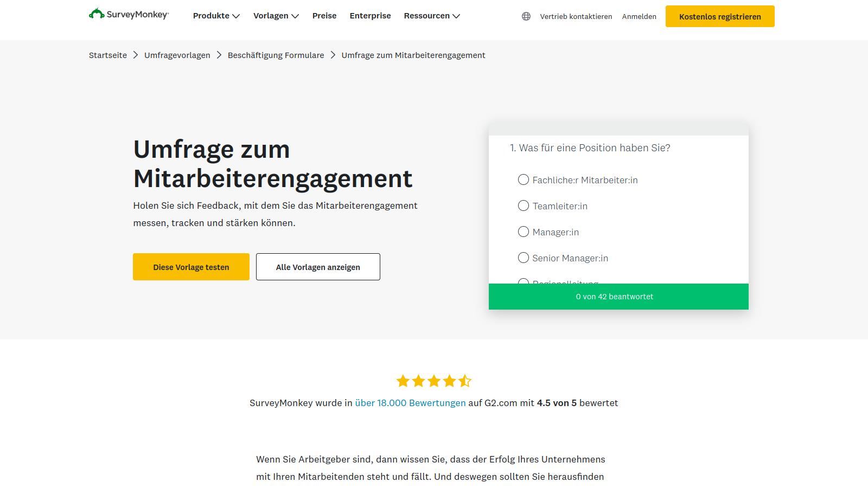Click the chevron before Umfrage zum Mitarbeiterengagement
Screen dimensions: 868x488
333,55
